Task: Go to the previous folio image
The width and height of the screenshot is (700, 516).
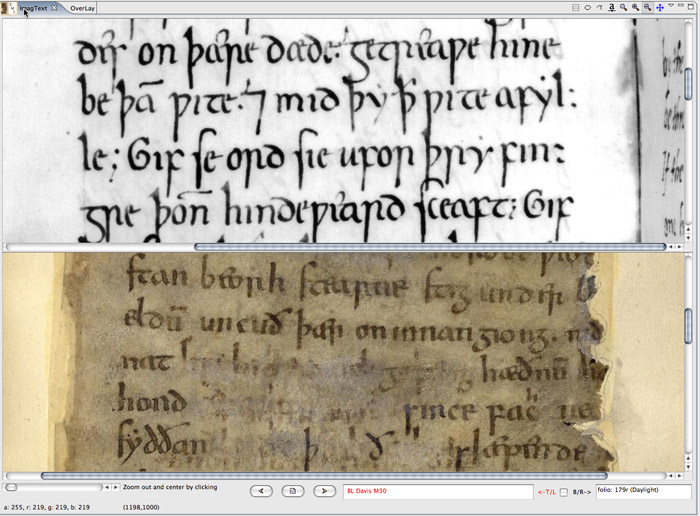Action: click(x=262, y=491)
